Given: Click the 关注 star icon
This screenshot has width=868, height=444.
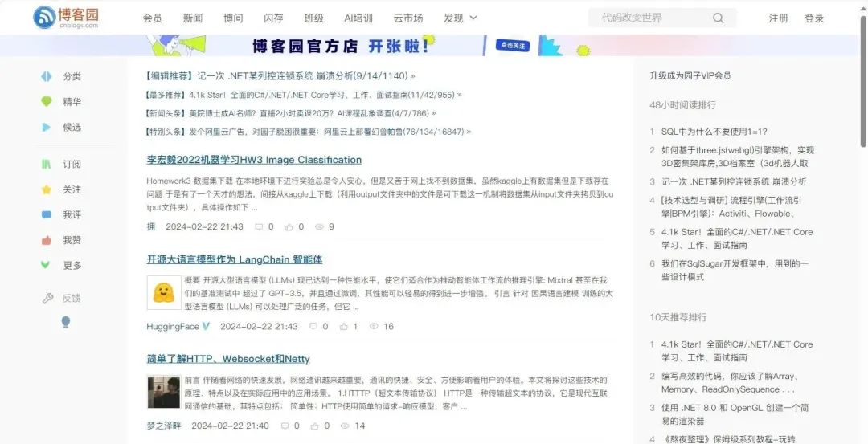Looking at the screenshot, I should coord(47,189).
